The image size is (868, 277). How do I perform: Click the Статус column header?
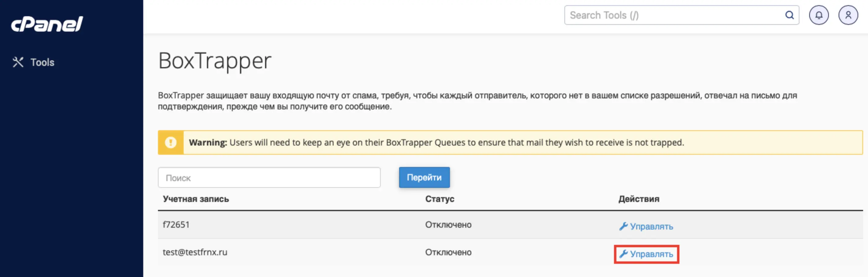(x=440, y=199)
